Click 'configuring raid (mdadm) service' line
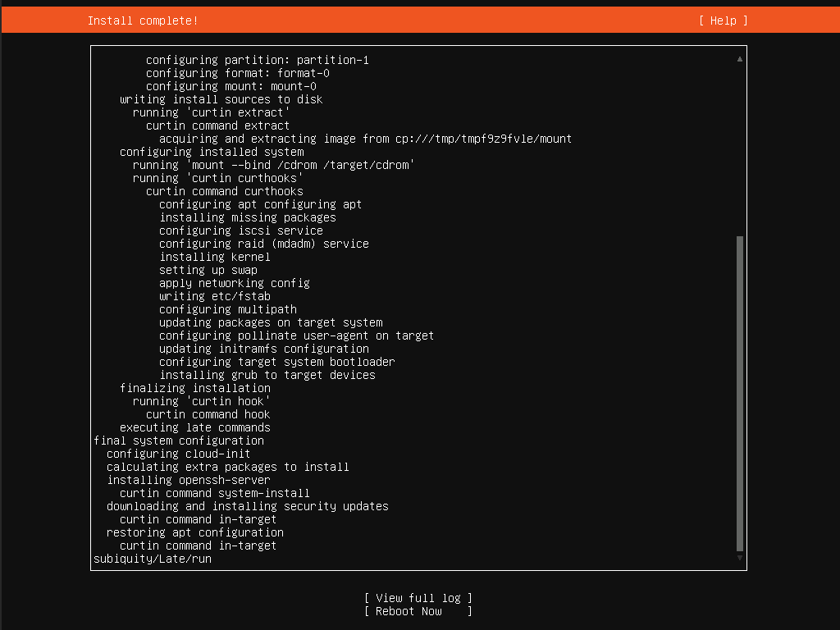The height and width of the screenshot is (630, 840). tap(263, 244)
